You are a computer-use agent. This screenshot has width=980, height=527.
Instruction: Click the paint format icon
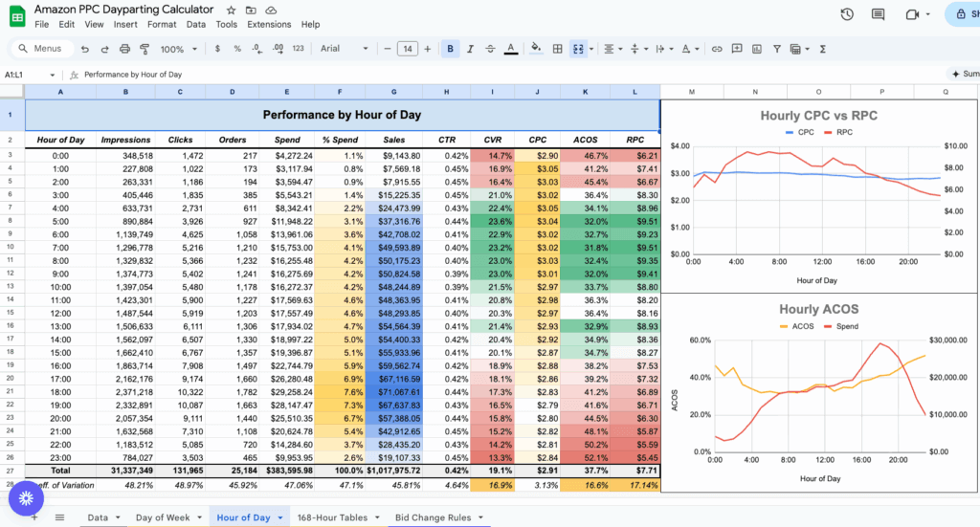145,49
